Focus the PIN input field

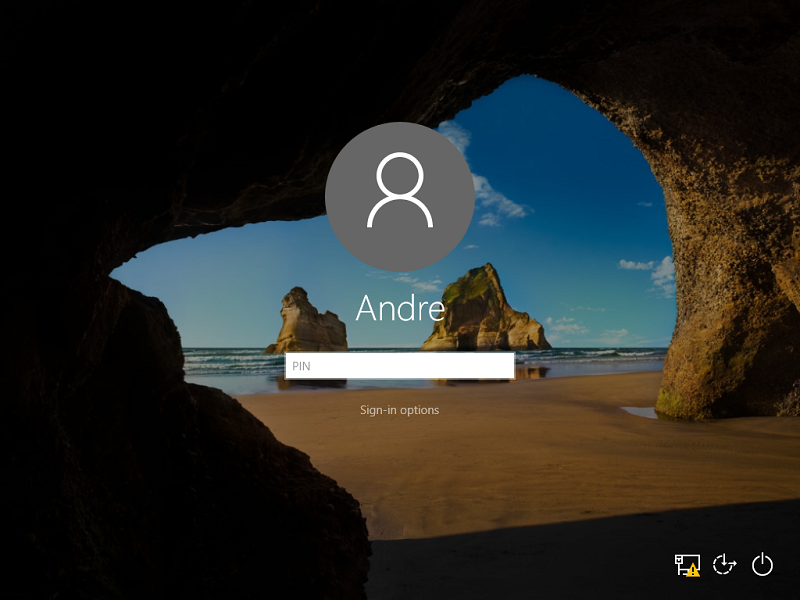(399, 366)
